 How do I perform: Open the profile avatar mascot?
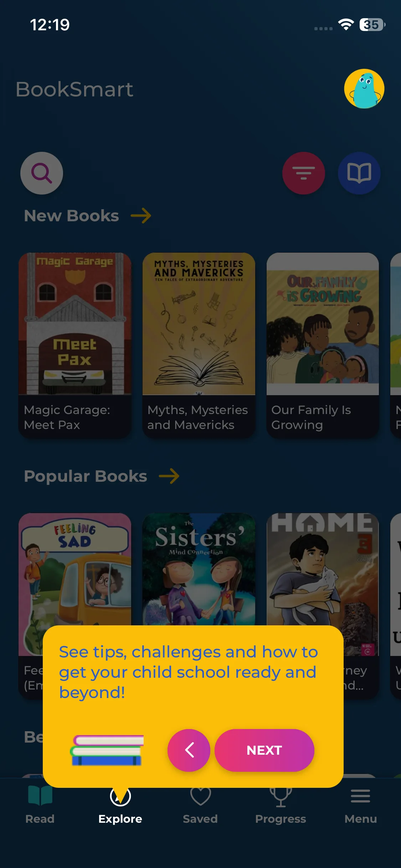click(364, 89)
